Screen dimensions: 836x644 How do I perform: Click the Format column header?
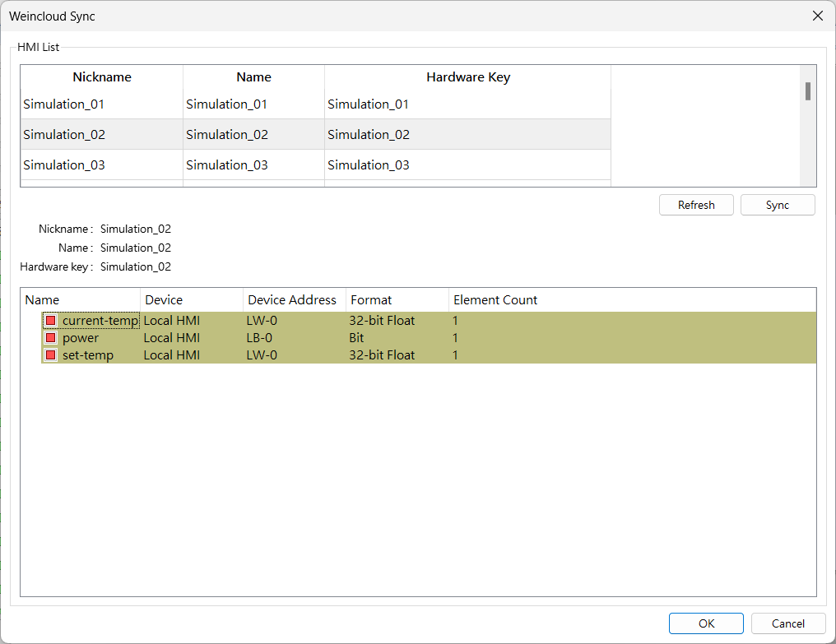397,300
